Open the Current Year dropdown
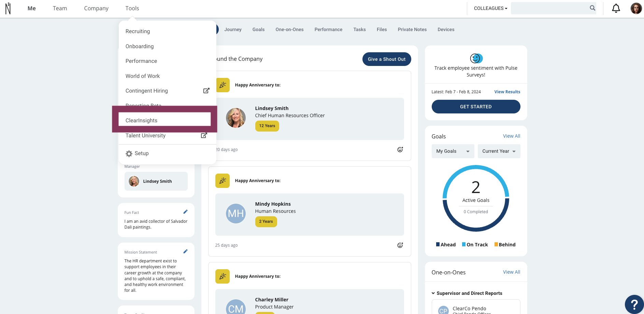Screen dimensions: 644x314 [x=499, y=151]
